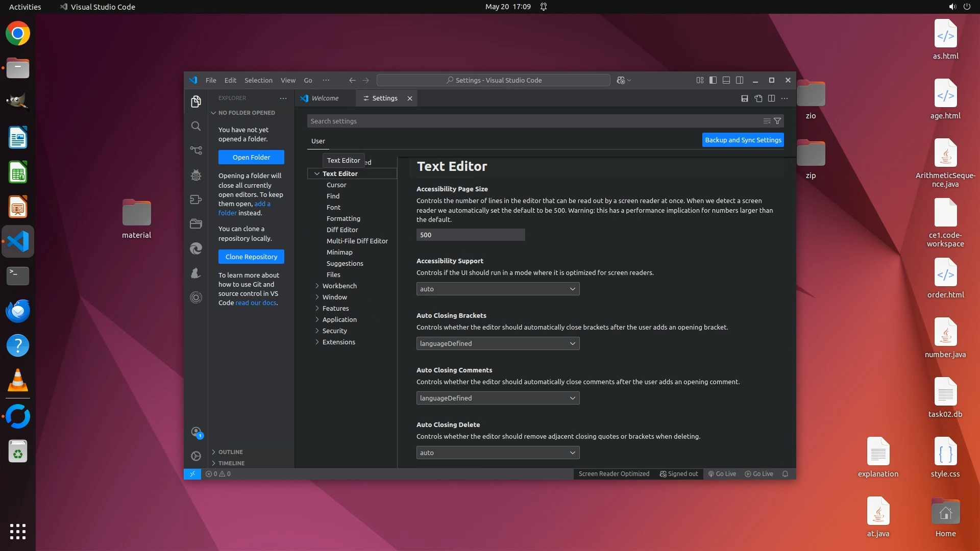Click the filter settings funnel icon
The height and width of the screenshot is (551, 980).
click(x=777, y=121)
